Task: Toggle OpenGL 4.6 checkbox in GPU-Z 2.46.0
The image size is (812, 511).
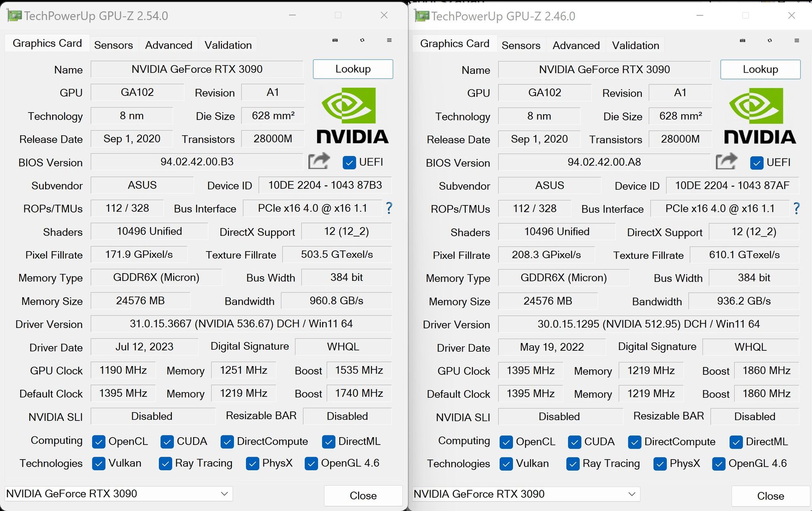Action: pyautogui.click(x=719, y=464)
